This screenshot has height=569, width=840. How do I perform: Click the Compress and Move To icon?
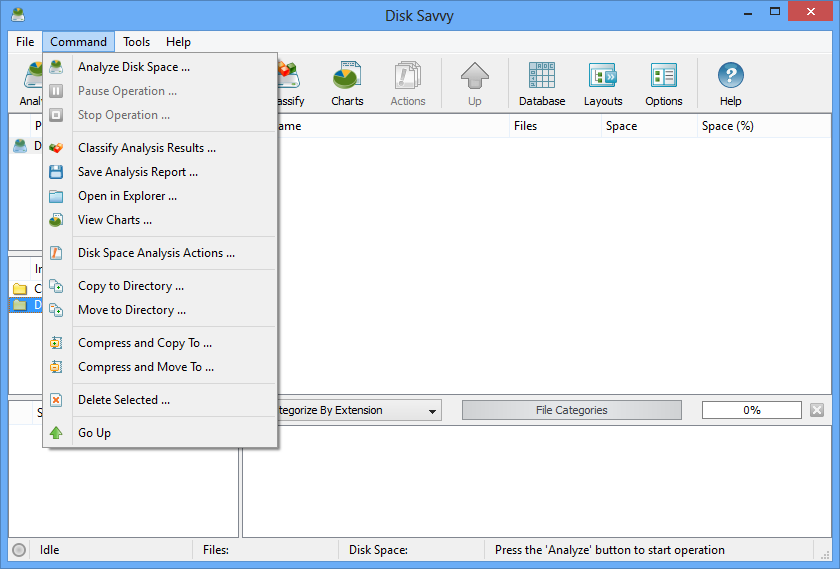click(x=56, y=367)
